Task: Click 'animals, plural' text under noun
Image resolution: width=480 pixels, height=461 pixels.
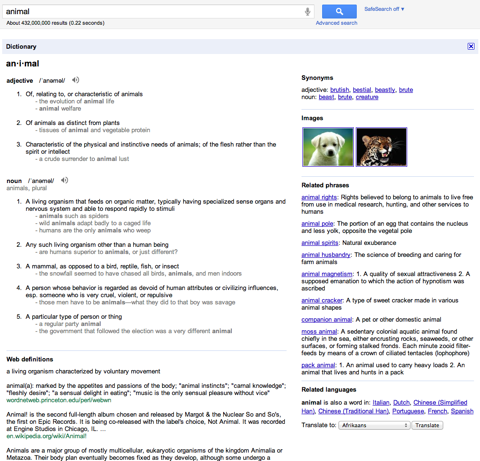Action: point(27,188)
